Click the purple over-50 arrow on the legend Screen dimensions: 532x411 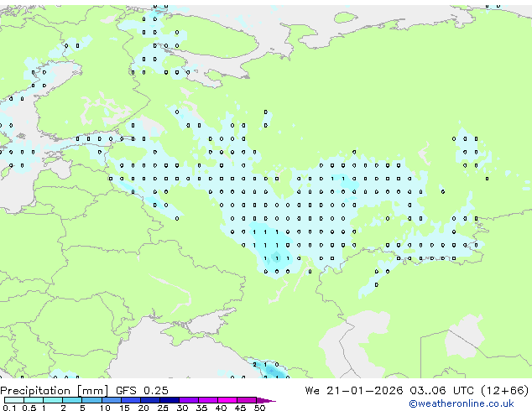(266, 400)
